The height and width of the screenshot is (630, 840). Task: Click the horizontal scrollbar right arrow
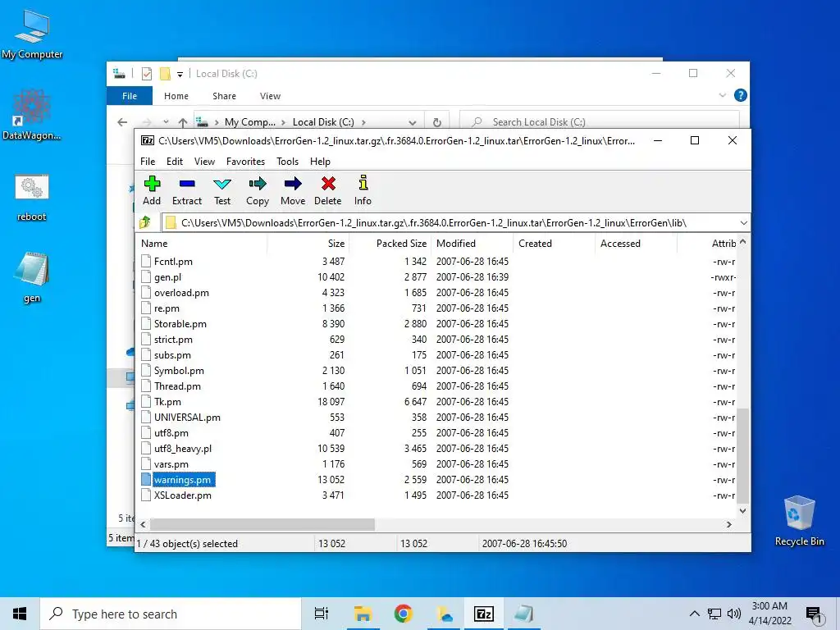tap(728, 524)
